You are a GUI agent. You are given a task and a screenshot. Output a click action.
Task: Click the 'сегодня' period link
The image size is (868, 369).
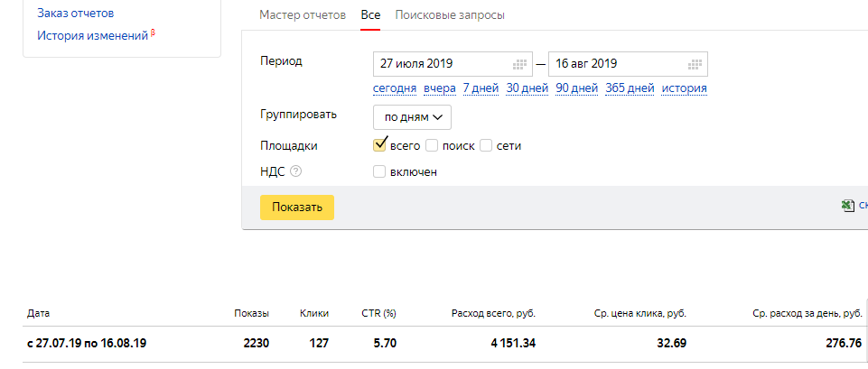(x=395, y=88)
